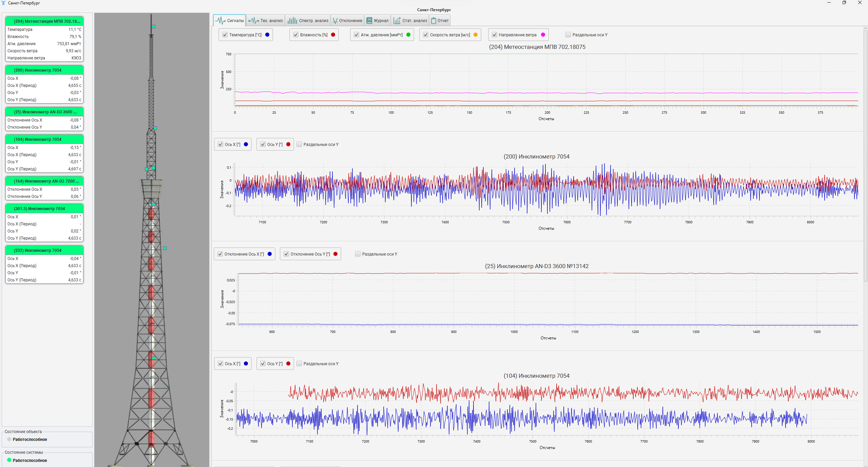Click the Спектр. анализ bar chart icon
The width and height of the screenshot is (868, 467).
coord(292,21)
